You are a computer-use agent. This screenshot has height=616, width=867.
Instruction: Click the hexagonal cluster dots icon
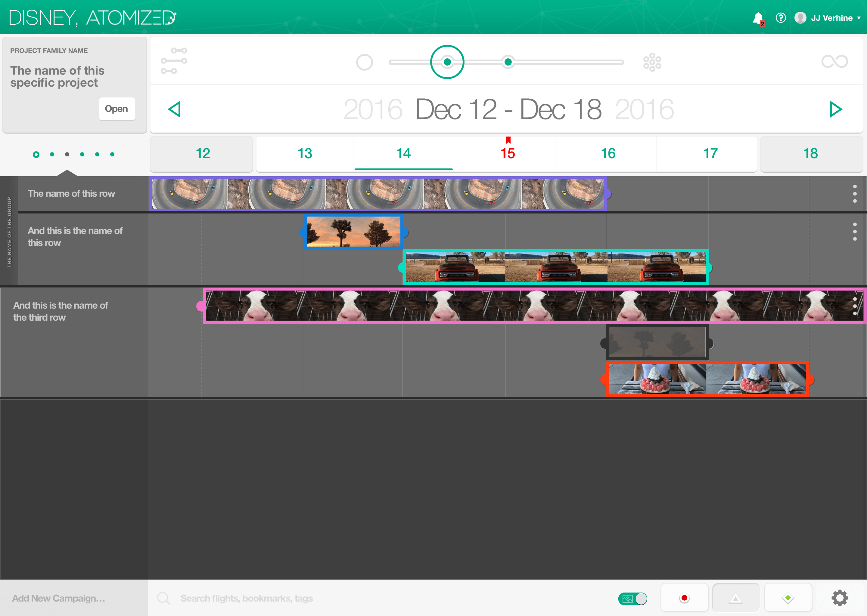[x=652, y=62]
